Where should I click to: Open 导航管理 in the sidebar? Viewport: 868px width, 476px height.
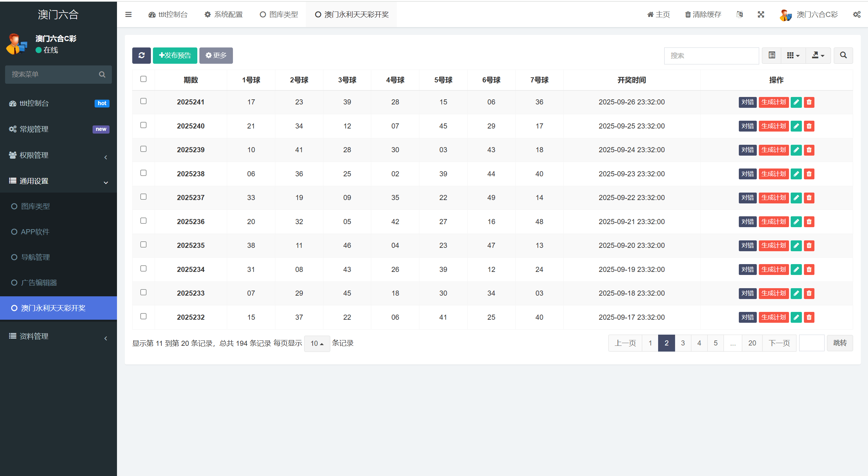35,257
